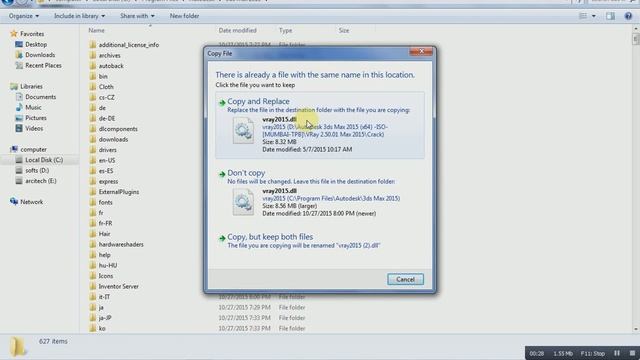Choose the Copy and Replace option
This screenshot has width=640, height=360.
(320, 125)
